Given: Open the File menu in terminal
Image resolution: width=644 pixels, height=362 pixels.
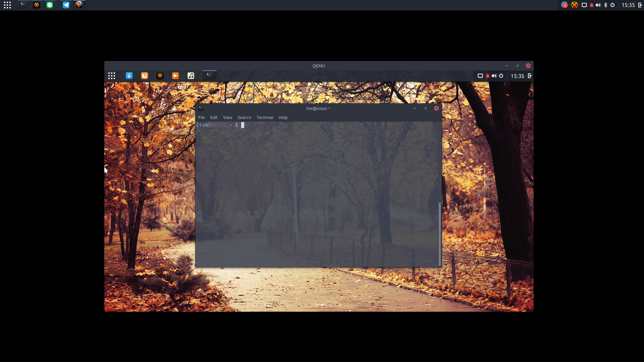Looking at the screenshot, I should point(202,118).
